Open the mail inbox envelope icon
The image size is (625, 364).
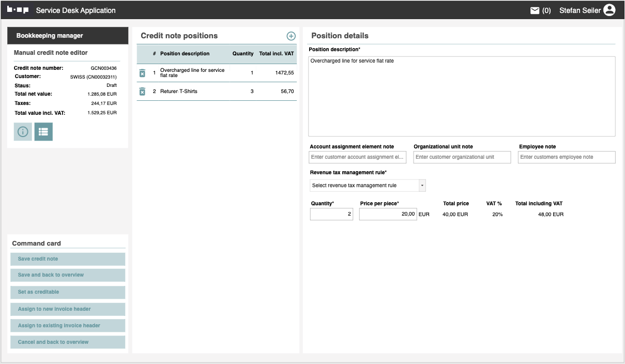click(x=535, y=10)
